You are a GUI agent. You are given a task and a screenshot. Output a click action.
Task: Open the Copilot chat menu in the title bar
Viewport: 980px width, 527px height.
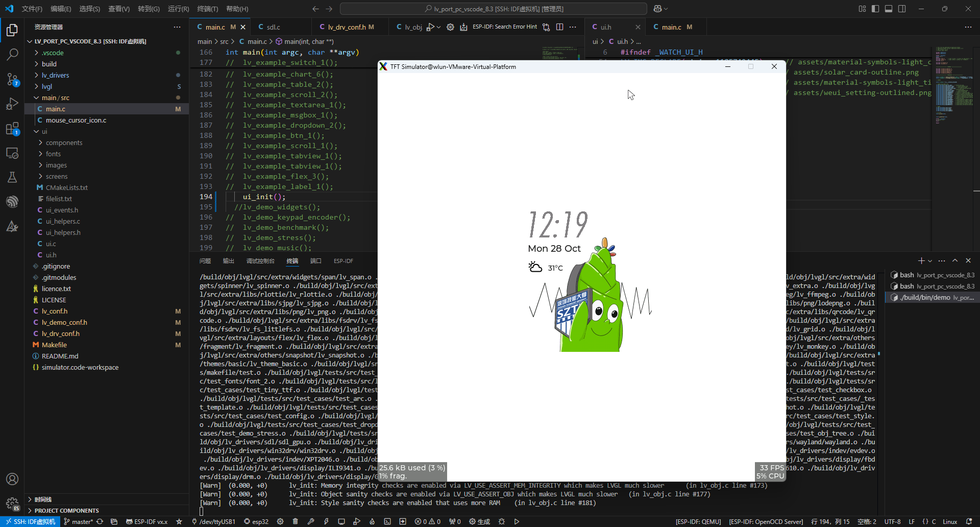click(x=660, y=9)
